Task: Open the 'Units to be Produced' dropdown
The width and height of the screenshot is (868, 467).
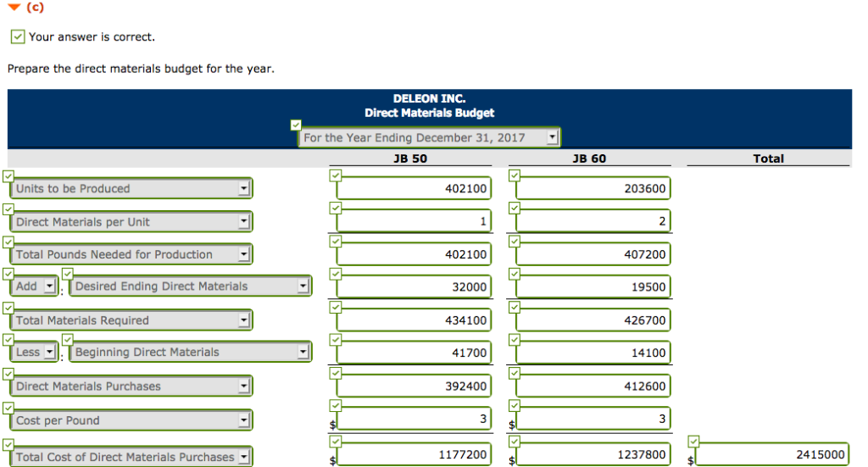Action: 131,188
